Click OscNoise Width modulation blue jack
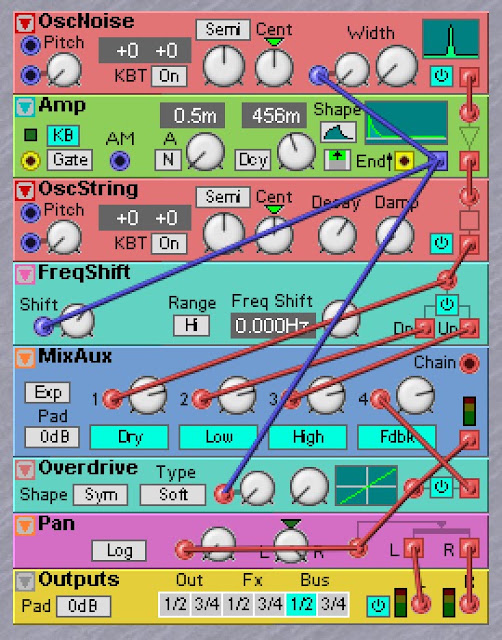This screenshot has height=640, width=502. 319,75
